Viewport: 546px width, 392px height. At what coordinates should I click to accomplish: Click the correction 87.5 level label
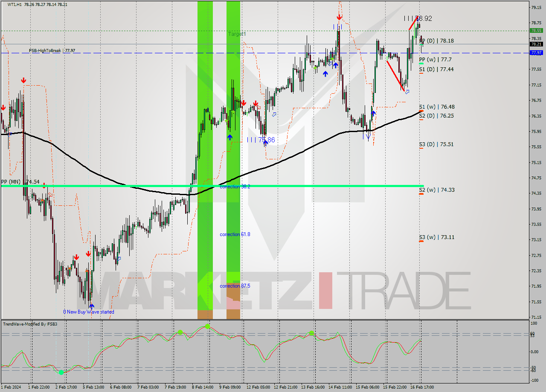[235, 286]
